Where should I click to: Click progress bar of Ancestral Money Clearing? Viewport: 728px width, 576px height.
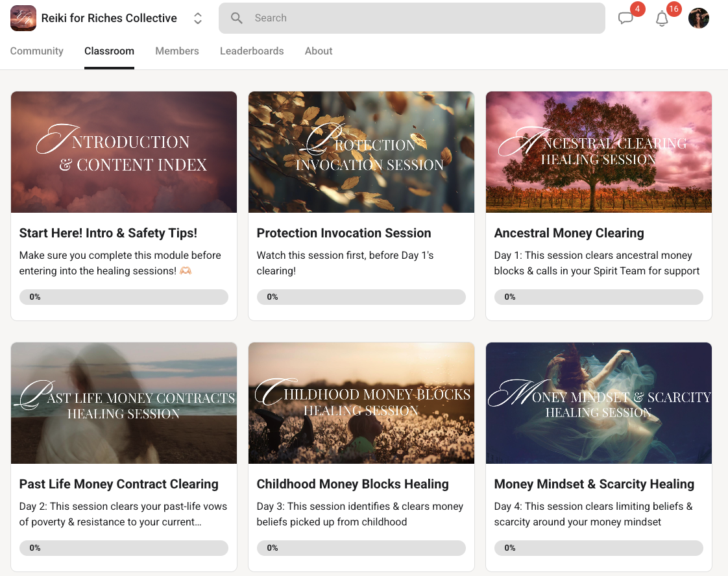point(599,297)
